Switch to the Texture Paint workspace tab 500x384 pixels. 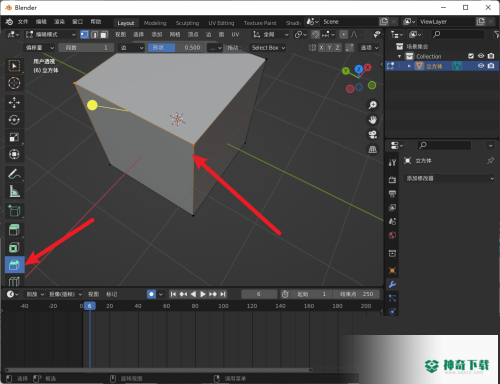[x=260, y=23]
